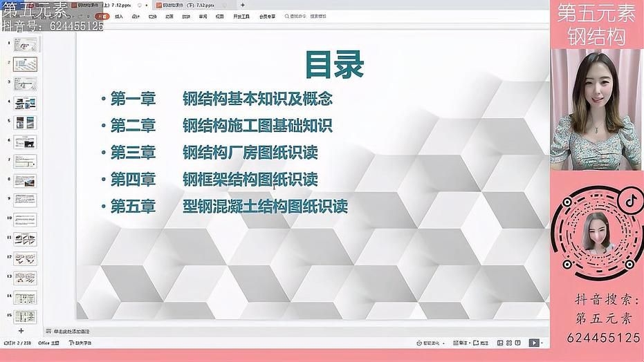Open the 放映 (Slideshow) ribbon tab
Viewport: 644px width, 362px height.
(x=186, y=17)
